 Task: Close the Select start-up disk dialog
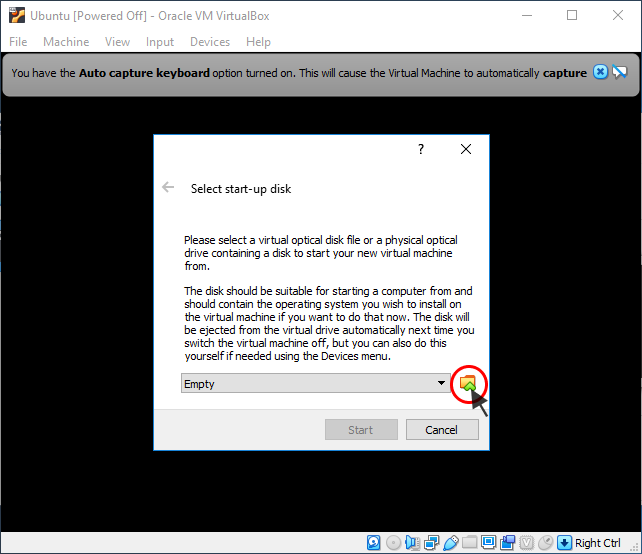466,149
